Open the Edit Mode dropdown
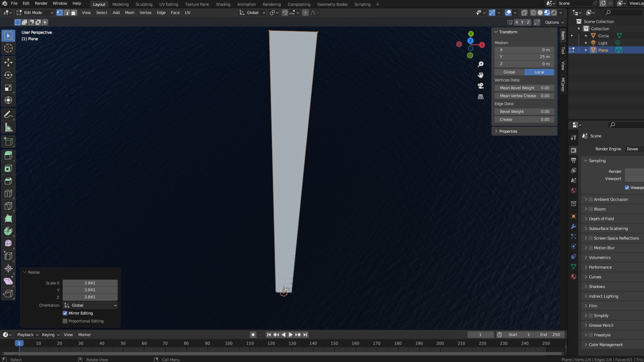This screenshot has height=362, width=644. (35, 13)
